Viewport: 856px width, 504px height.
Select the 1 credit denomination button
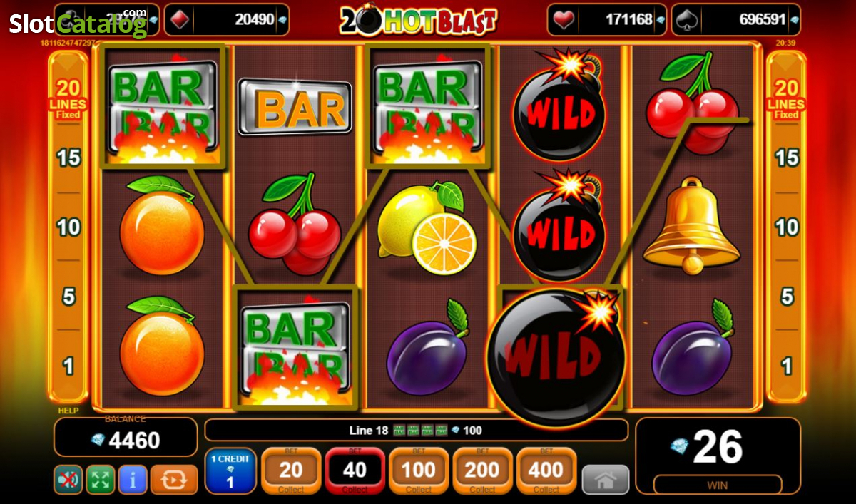pos(230,471)
